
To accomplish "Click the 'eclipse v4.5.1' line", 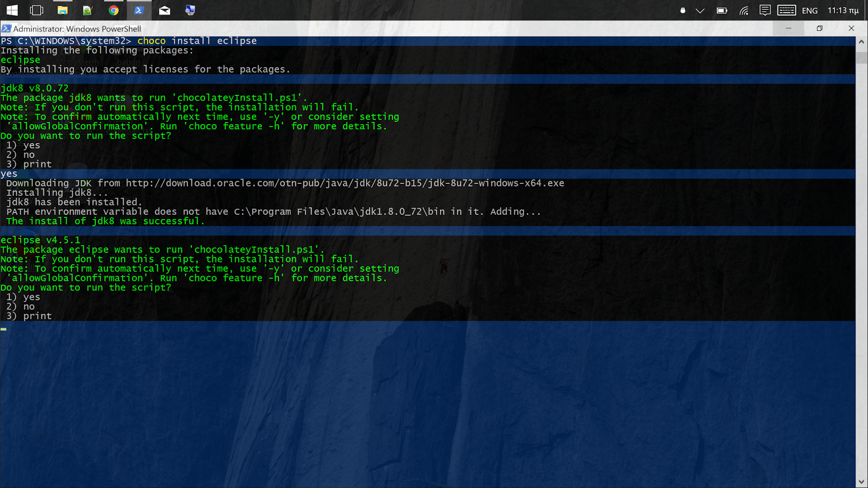I will pos(41,240).
